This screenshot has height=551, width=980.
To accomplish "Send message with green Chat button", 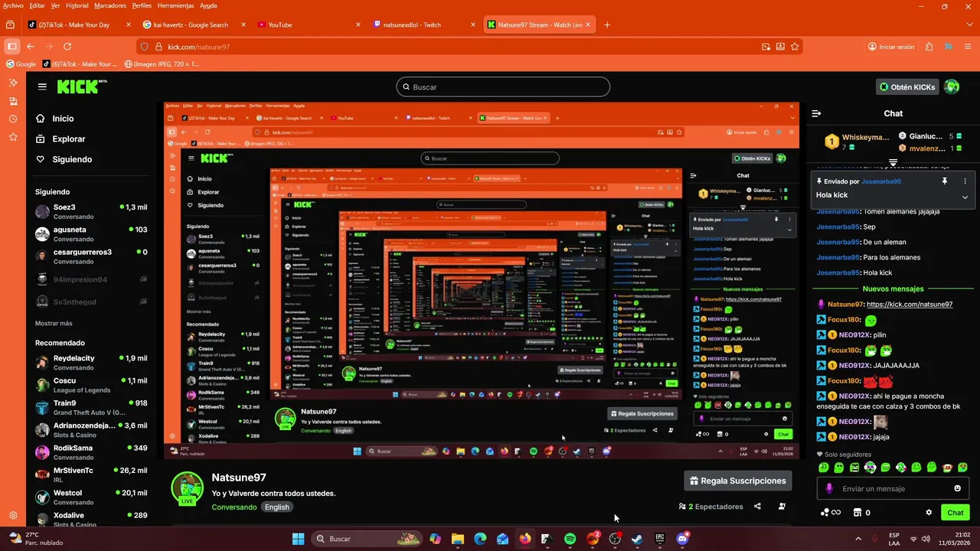I will 955,513.
